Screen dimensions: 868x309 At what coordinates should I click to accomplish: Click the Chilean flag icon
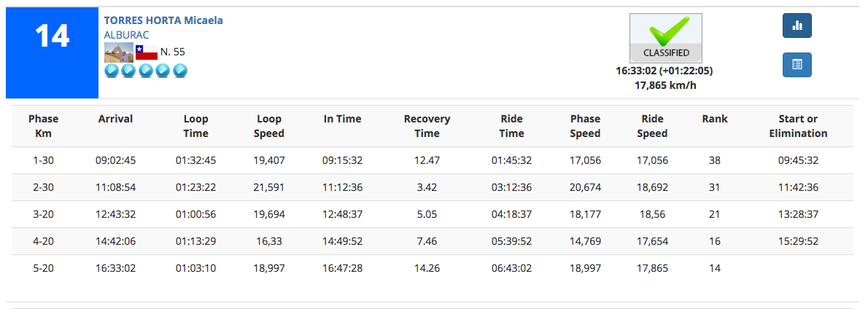coord(147,52)
